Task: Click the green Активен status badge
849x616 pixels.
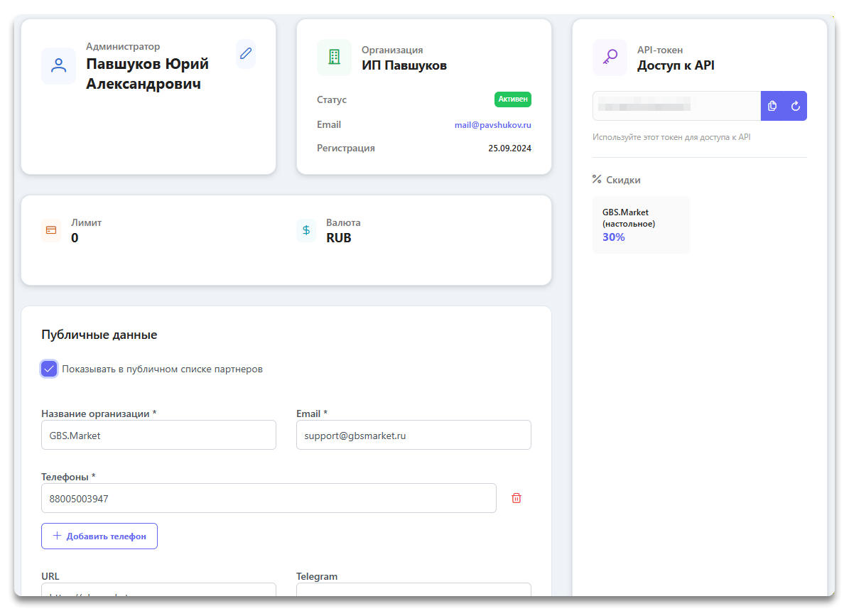Action: click(x=512, y=99)
